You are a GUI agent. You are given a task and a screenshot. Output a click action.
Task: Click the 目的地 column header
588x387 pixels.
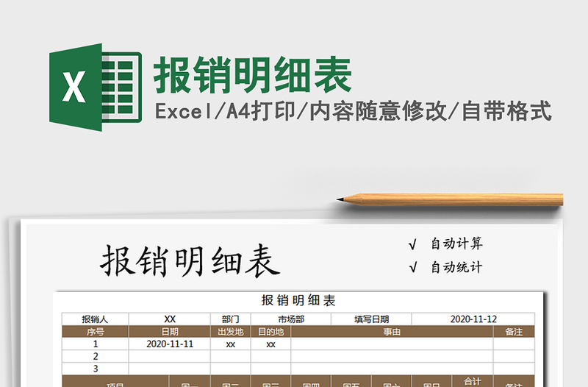pyautogui.click(x=270, y=331)
